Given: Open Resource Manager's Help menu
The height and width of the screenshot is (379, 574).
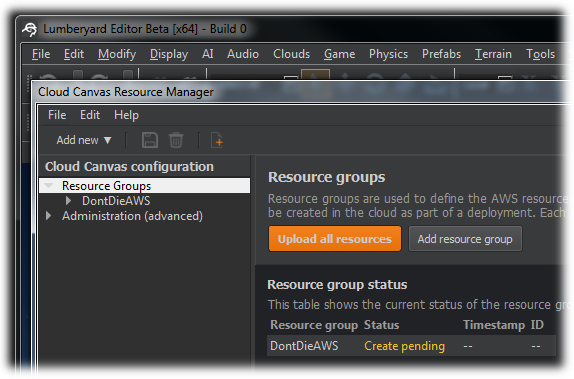Looking at the screenshot, I should 126,115.
